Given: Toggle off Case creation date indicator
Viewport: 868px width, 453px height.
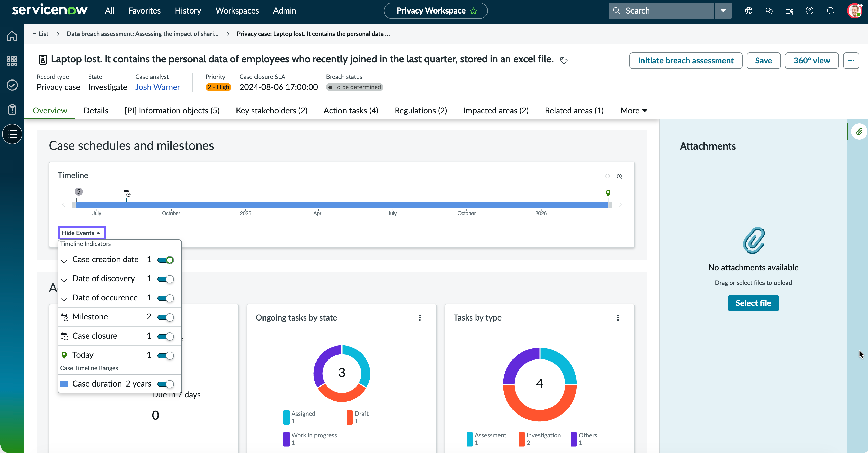Looking at the screenshot, I should (x=165, y=260).
